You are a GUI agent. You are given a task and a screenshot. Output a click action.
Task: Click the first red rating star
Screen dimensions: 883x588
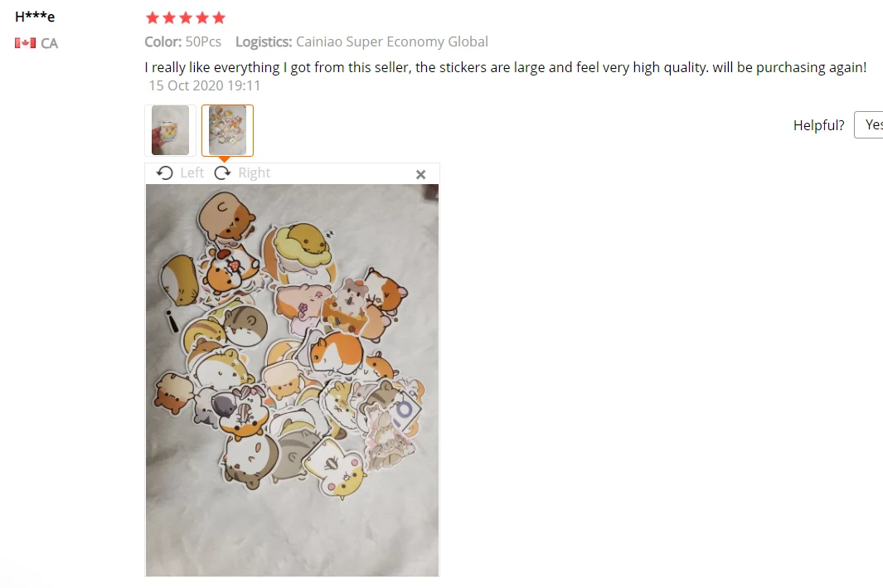(153, 18)
